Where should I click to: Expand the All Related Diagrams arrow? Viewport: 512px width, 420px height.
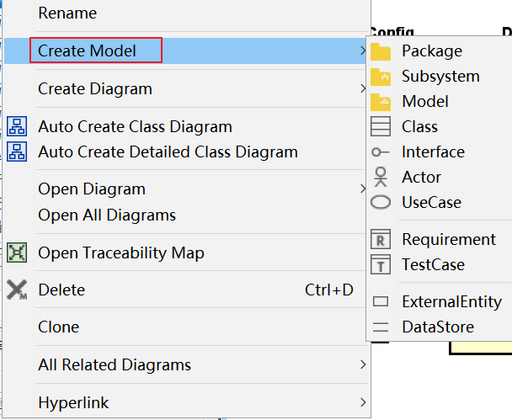point(362,364)
